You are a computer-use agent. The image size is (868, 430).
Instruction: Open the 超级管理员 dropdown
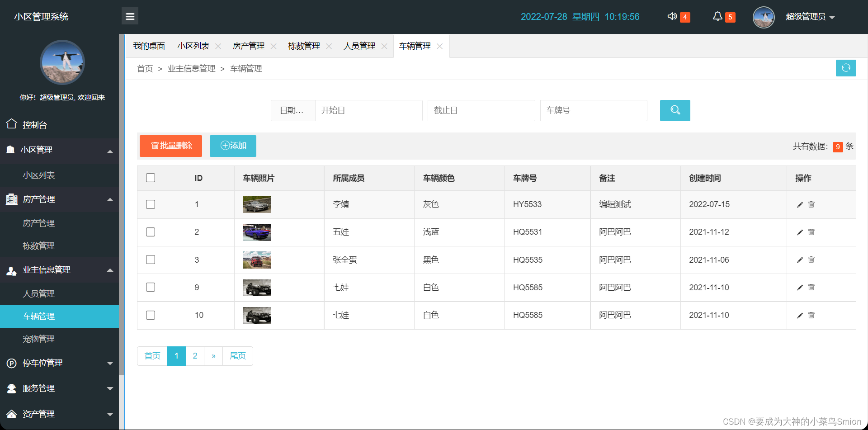coord(810,17)
